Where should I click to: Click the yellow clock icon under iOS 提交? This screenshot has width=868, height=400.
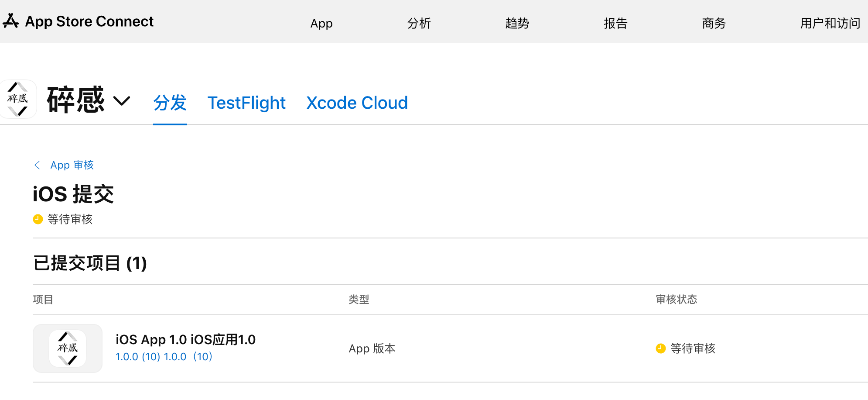click(x=38, y=219)
